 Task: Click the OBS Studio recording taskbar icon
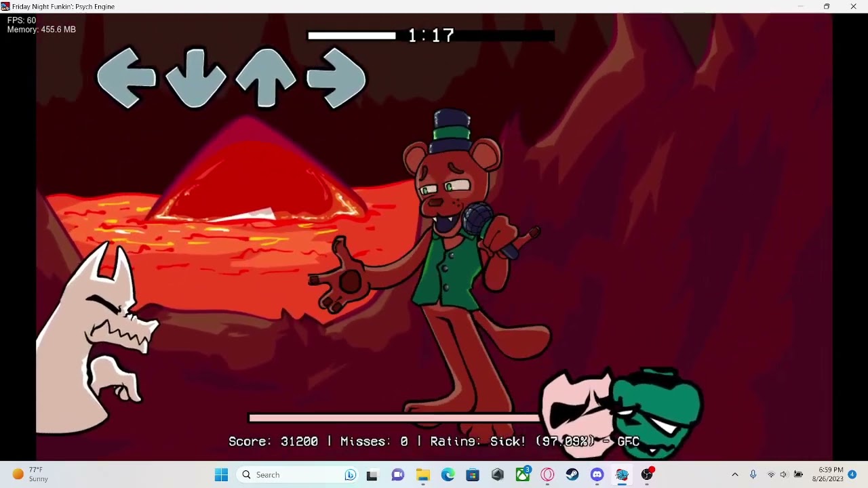(x=647, y=474)
